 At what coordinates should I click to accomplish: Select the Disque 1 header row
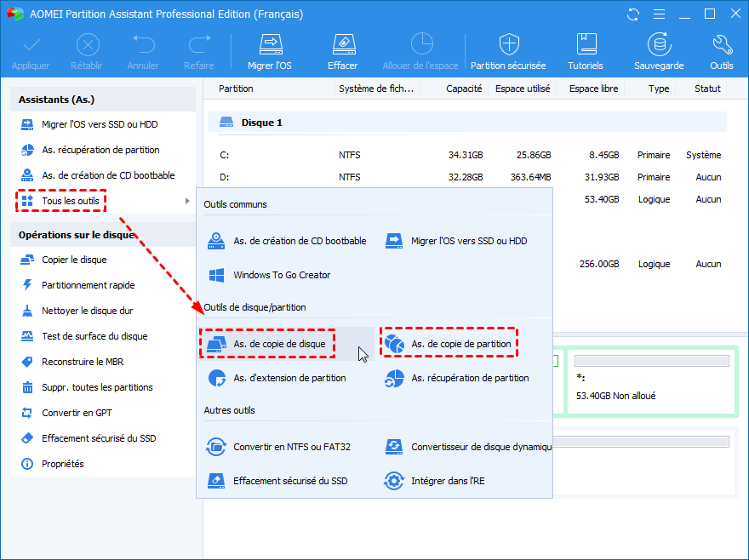(x=467, y=123)
